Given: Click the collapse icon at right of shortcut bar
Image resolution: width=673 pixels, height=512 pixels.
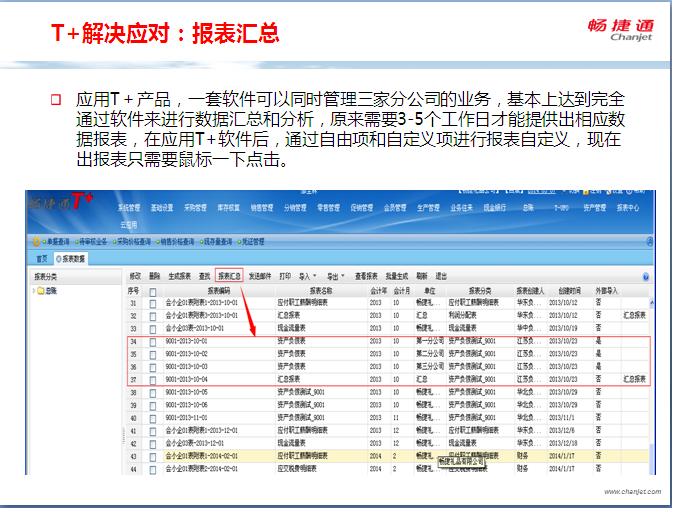Looking at the screenshot, I should (x=650, y=242).
